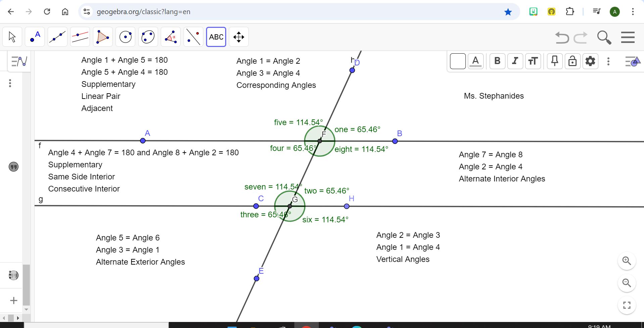Screen dimensions: 644x328
Task: Toggle bold text styling
Action: click(497, 61)
